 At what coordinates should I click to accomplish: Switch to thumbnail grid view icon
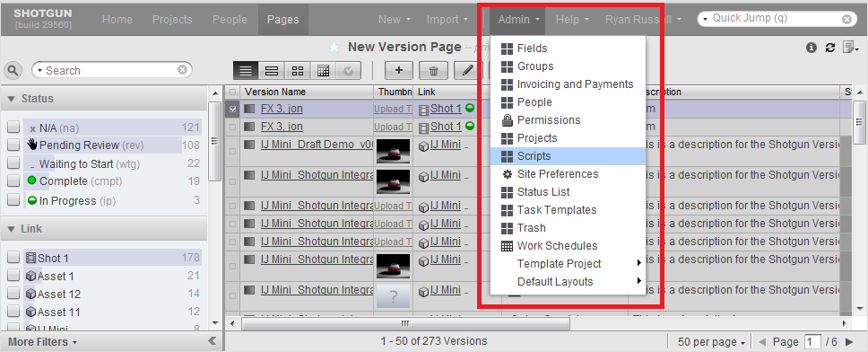point(298,70)
